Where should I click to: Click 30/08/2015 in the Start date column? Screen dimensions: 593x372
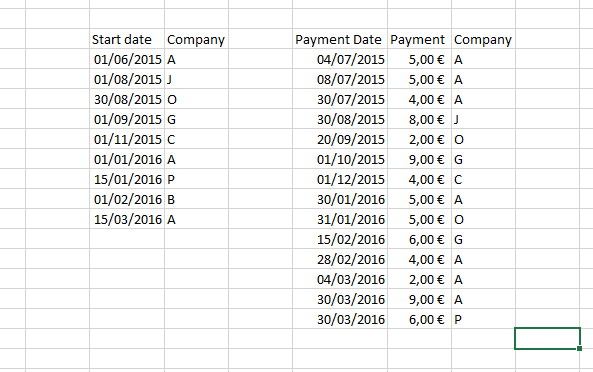[127, 99]
